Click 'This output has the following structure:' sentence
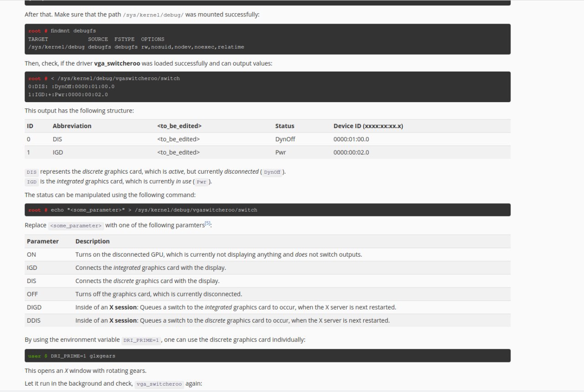 [x=79, y=111]
